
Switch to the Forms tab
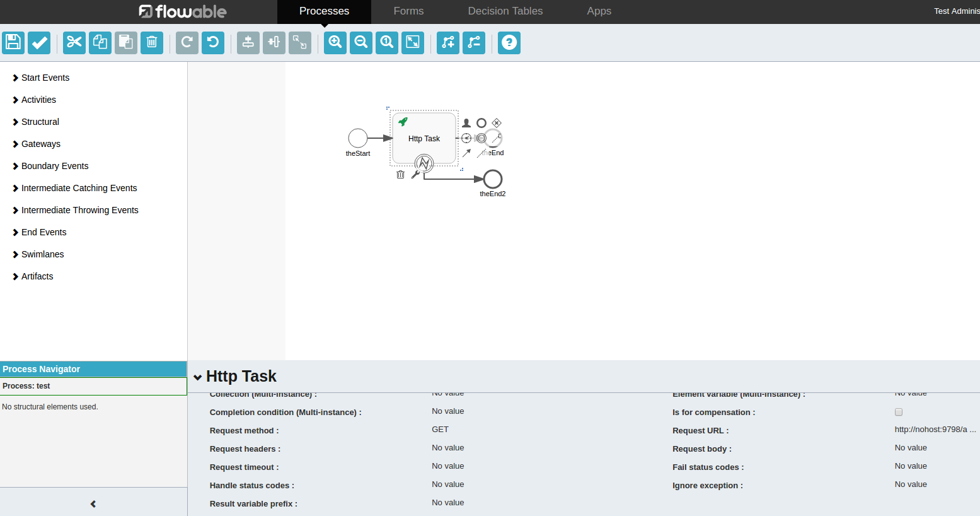408,11
